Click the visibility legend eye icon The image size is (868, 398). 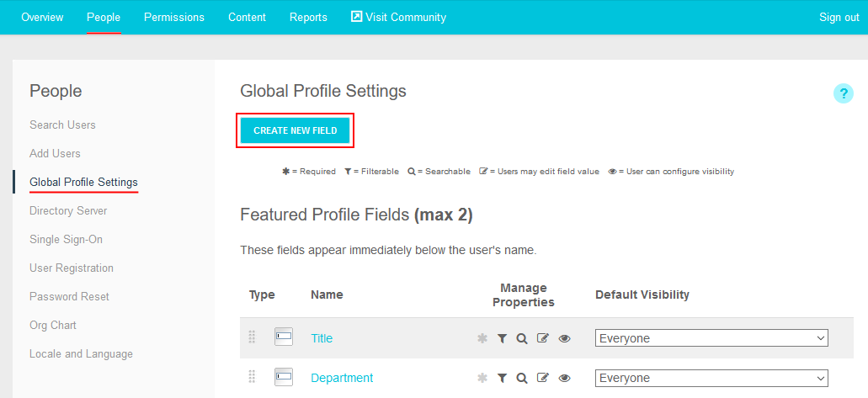[612, 172]
